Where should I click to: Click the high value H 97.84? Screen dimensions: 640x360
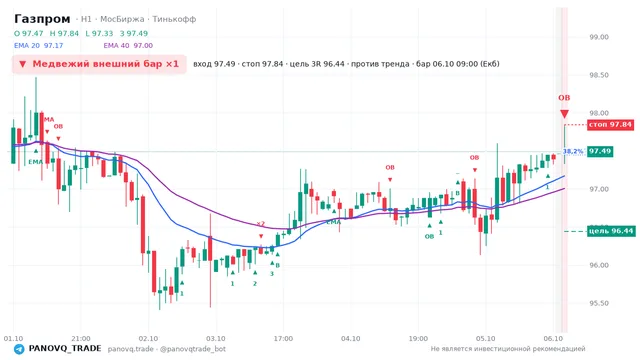[64, 33]
